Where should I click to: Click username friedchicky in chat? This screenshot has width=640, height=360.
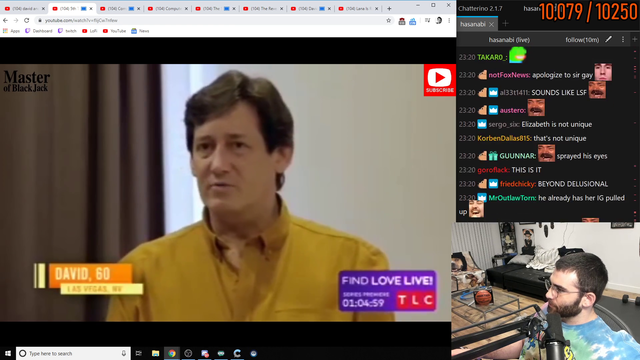[x=518, y=184]
